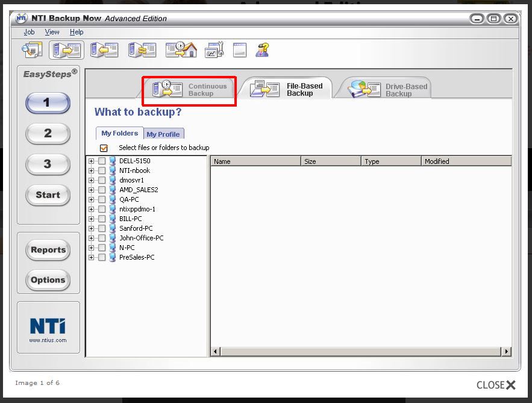The image size is (532, 403).
Task: Click the Continuous Backup tab icon
Action: coord(167,89)
